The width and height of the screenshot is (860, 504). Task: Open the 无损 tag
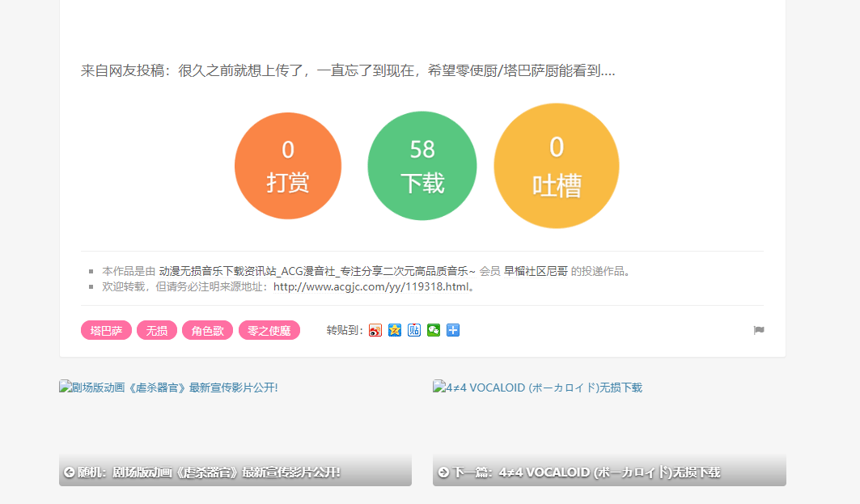click(156, 330)
